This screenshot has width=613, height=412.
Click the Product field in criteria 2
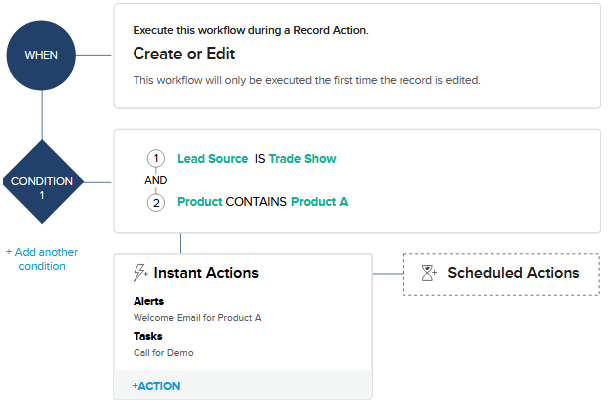point(200,202)
